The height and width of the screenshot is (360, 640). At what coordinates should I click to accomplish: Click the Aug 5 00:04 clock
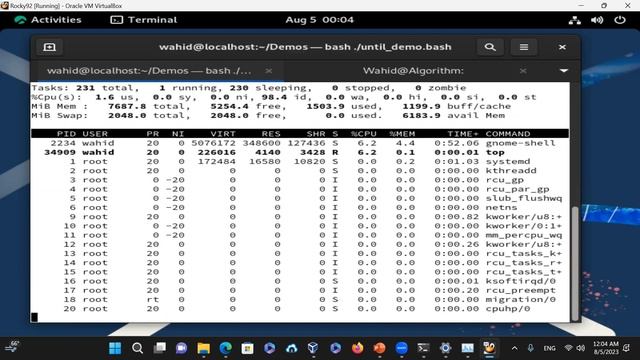pyautogui.click(x=320, y=20)
